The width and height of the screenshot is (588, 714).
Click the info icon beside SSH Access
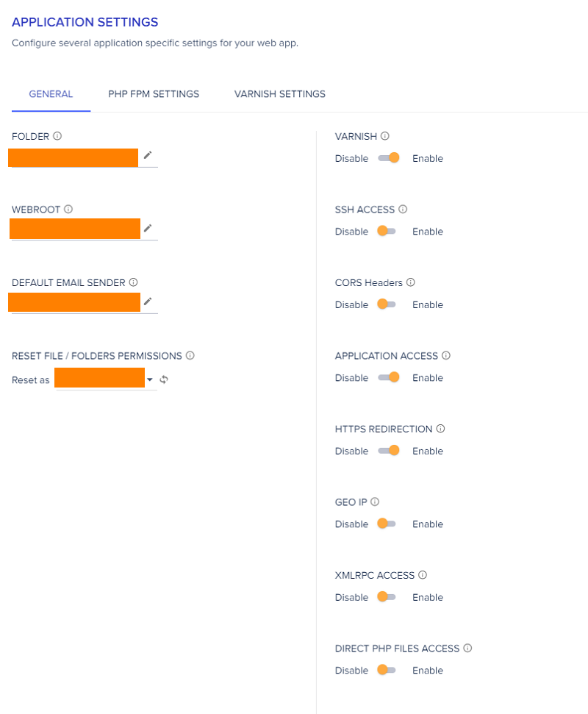click(x=403, y=209)
